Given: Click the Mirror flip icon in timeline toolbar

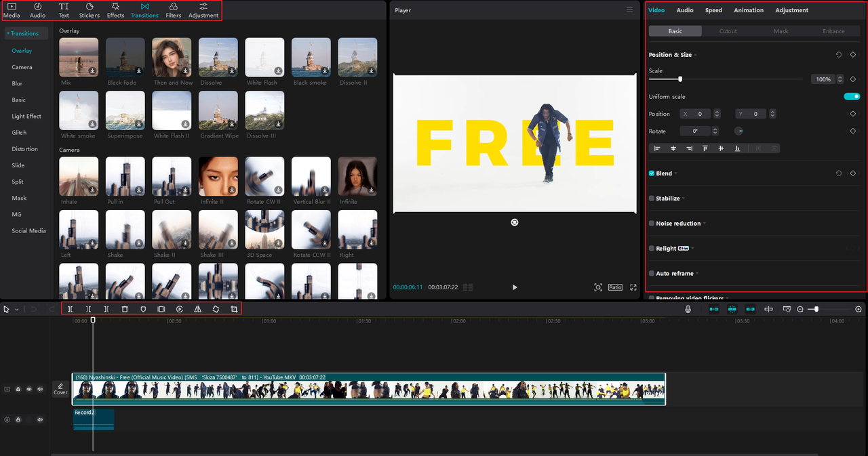Looking at the screenshot, I should [198, 309].
